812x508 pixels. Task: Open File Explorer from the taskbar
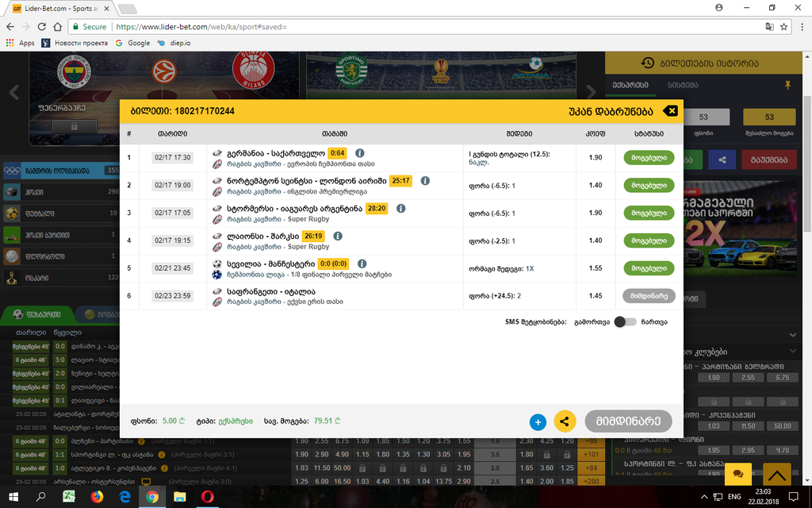click(x=180, y=497)
